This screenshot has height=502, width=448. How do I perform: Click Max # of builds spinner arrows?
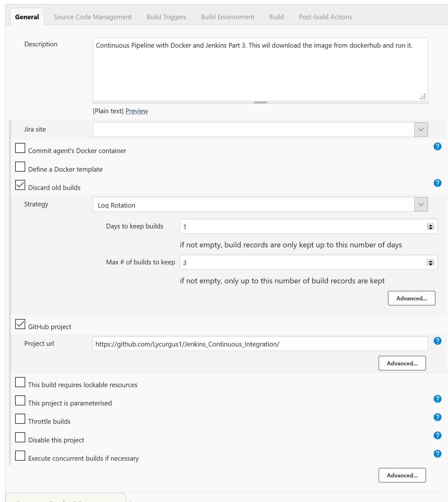431,263
